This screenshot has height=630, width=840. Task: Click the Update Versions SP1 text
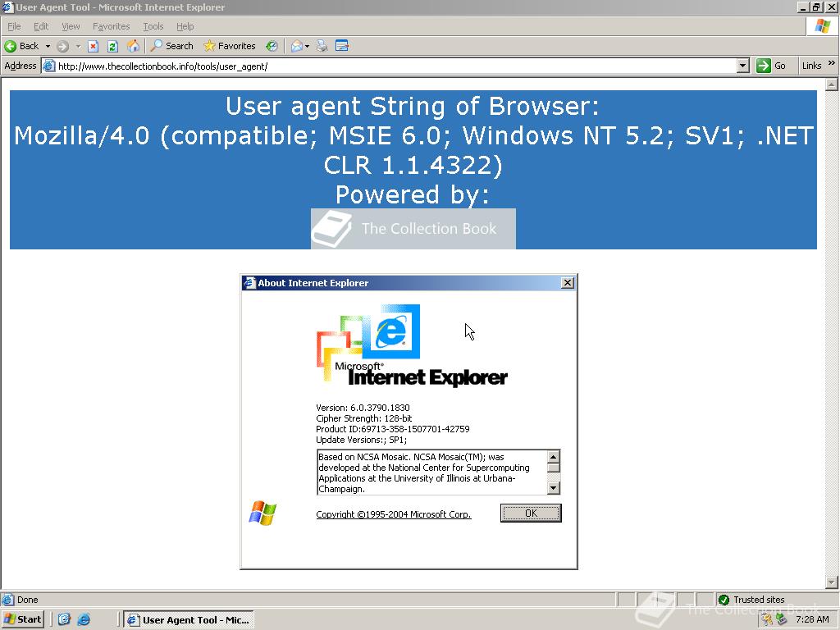pos(362,440)
